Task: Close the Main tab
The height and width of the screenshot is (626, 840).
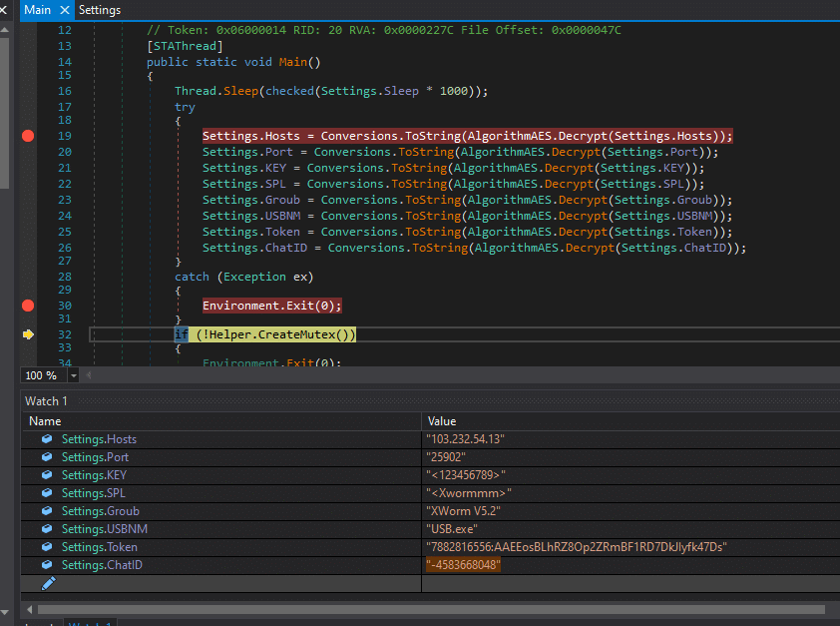Action: (x=64, y=10)
